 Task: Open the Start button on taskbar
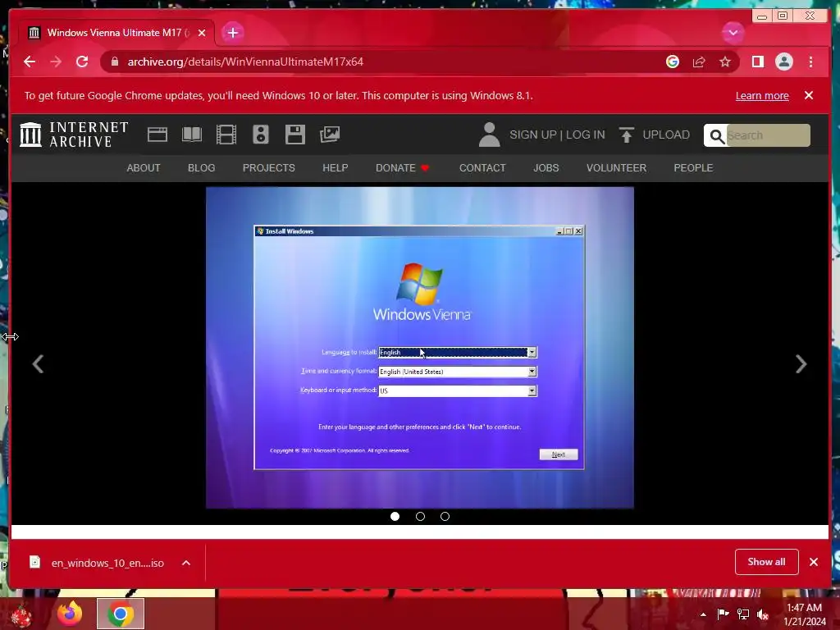tap(21, 614)
